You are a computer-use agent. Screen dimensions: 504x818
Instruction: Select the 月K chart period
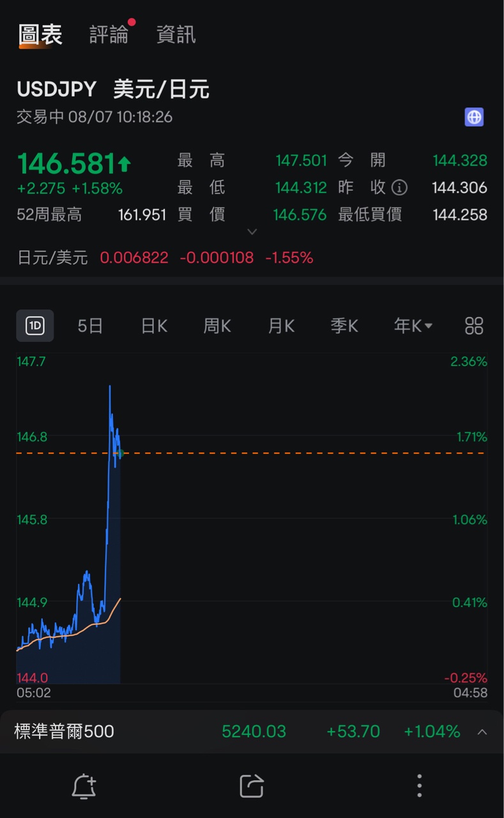(x=281, y=326)
